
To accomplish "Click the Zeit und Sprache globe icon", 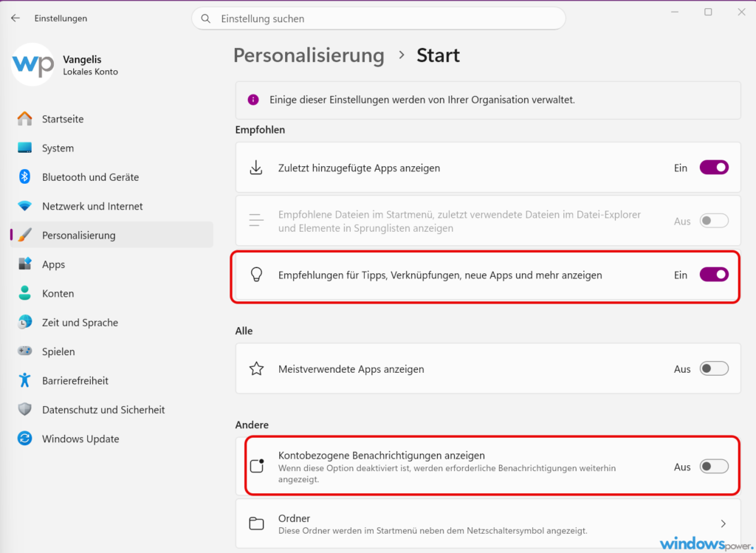I will pos(24,322).
